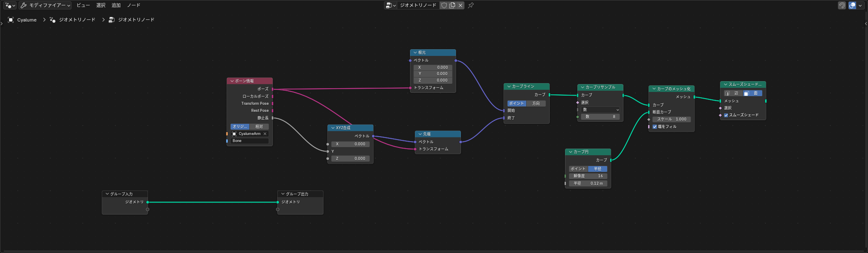This screenshot has width=868, height=253.
Task: Switch to 相対 in ボーン情報 node
Action: pos(259,127)
